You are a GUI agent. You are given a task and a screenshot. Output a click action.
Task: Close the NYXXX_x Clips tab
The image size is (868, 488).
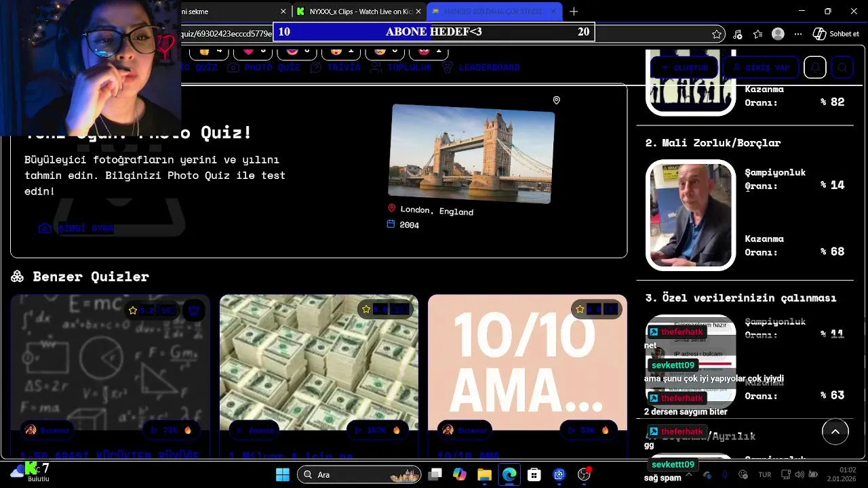coord(418,12)
